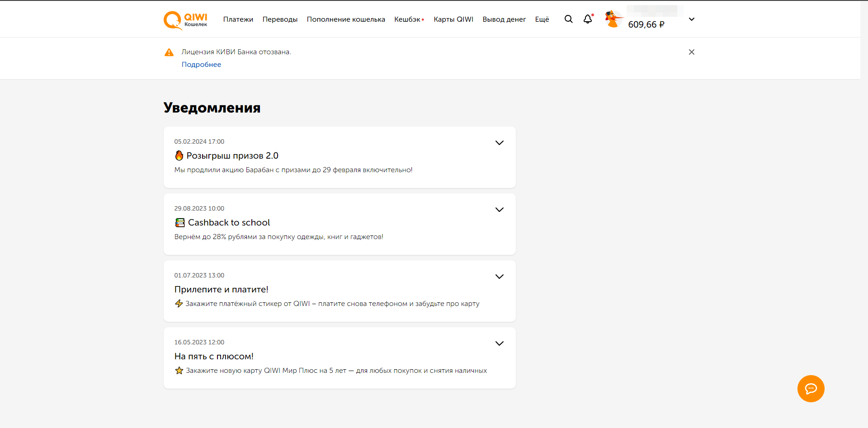
Task: Open the Переводы menu
Action: coord(280,19)
